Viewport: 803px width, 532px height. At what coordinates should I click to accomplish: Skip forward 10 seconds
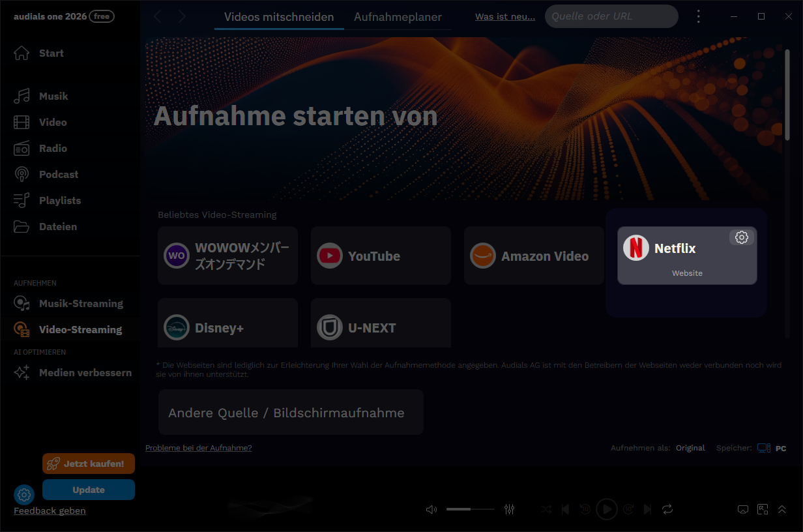click(628, 509)
